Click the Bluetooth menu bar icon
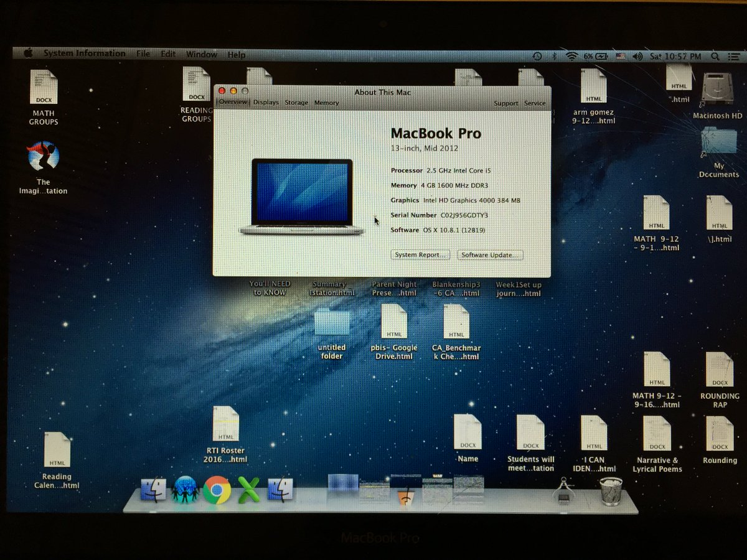This screenshot has height=560, width=747. [554, 56]
